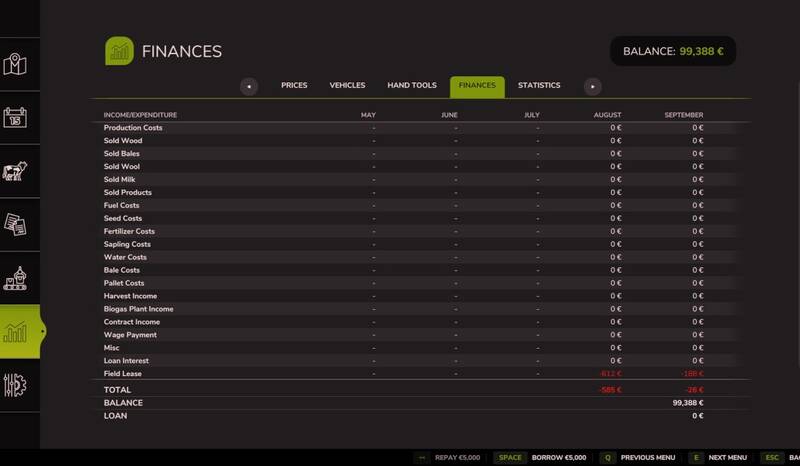Open the Statistics tab
The height and width of the screenshot is (466, 800).
point(539,86)
